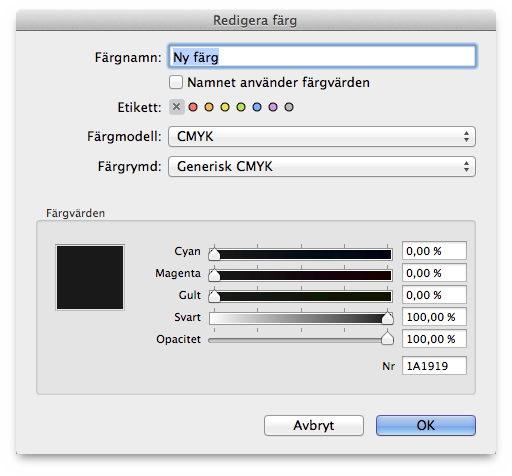512x476 pixels.
Task: Clear label with the X icon
Action: tap(177, 107)
